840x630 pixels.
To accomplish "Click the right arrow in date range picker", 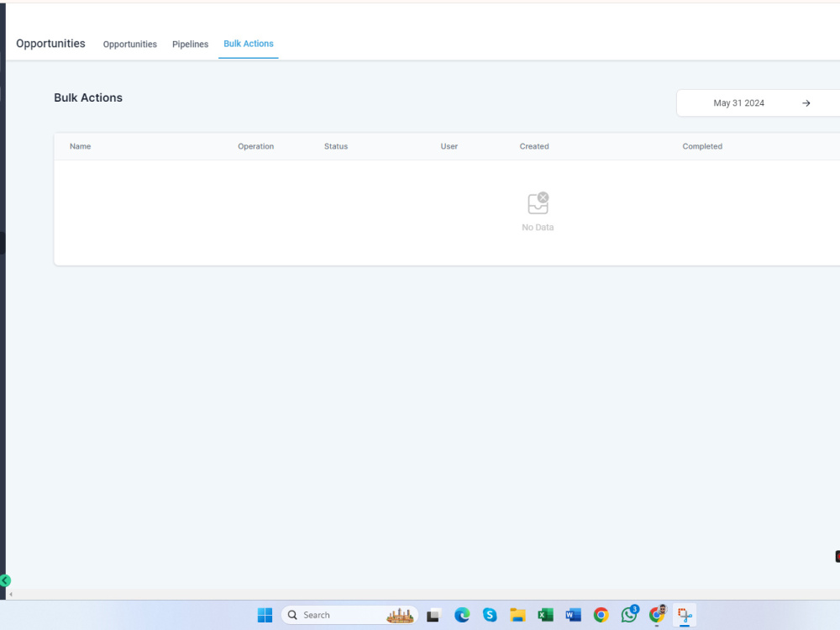I will [x=806, y=102].
